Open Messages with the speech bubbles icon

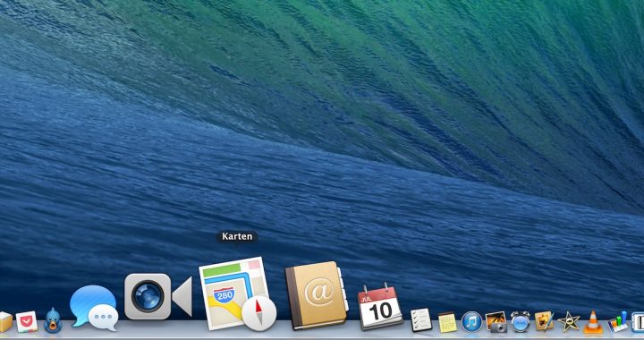[x=94, y=308]
